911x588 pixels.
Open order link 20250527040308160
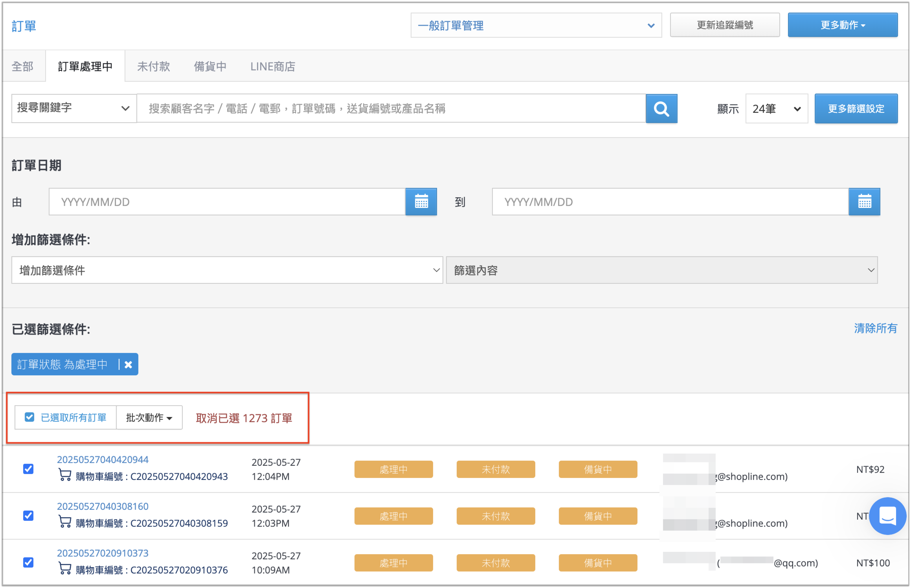103,506
